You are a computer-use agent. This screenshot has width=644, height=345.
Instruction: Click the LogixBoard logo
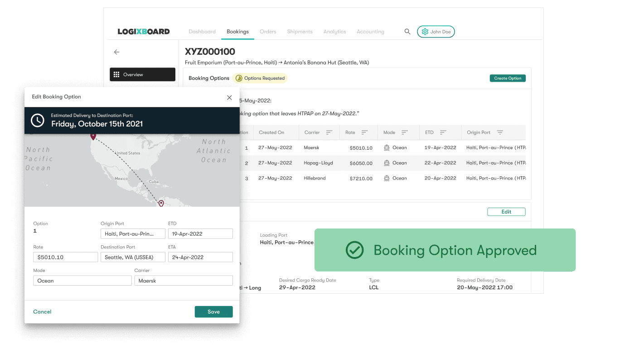point(143,31)
